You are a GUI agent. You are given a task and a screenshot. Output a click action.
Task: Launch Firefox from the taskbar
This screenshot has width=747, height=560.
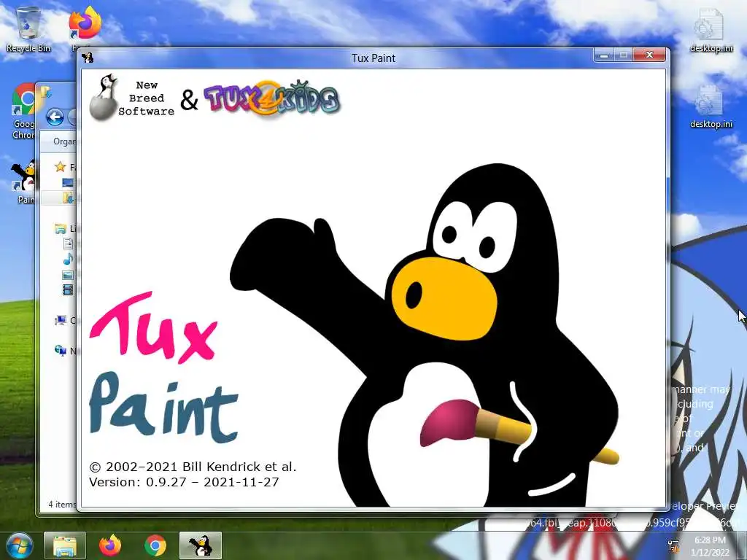(110, 545)
